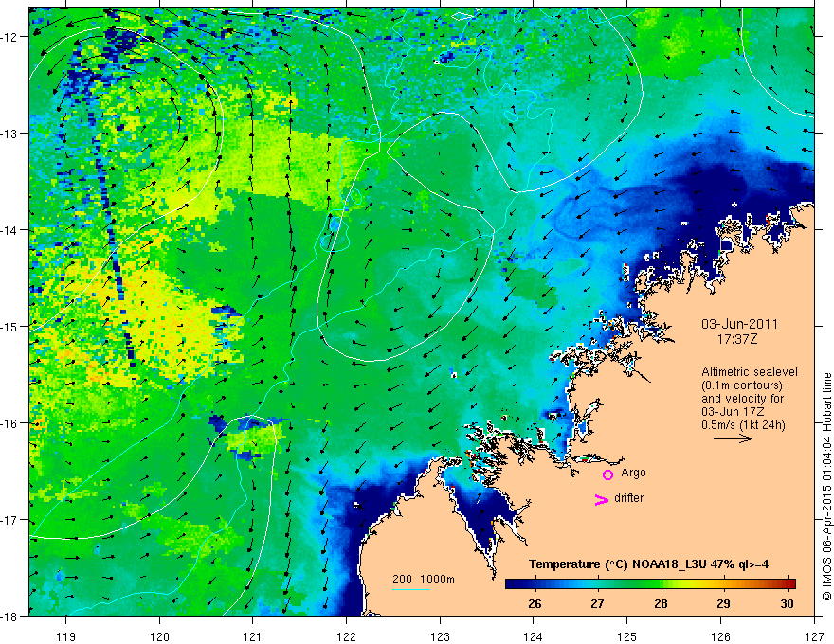The width and height of the screenshot is (834, 644).
Task: Click colorbar tick label 30
Action: coord(787,603)
